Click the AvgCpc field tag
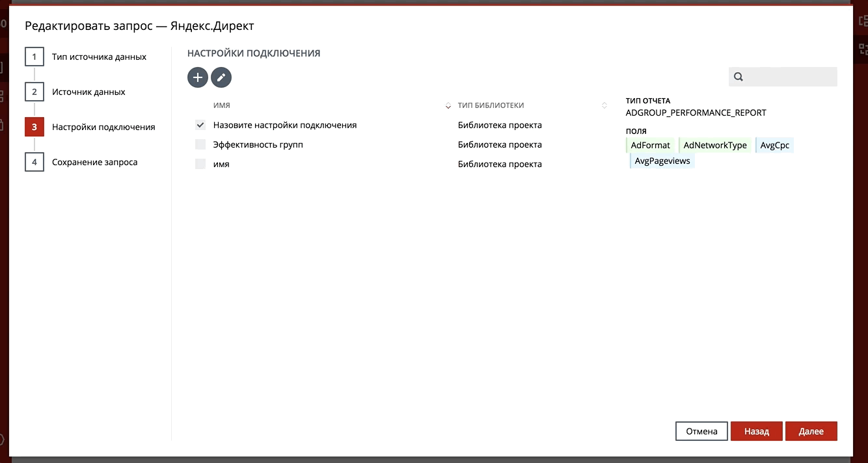Screen dimensions: 868x463 point(774,145)
